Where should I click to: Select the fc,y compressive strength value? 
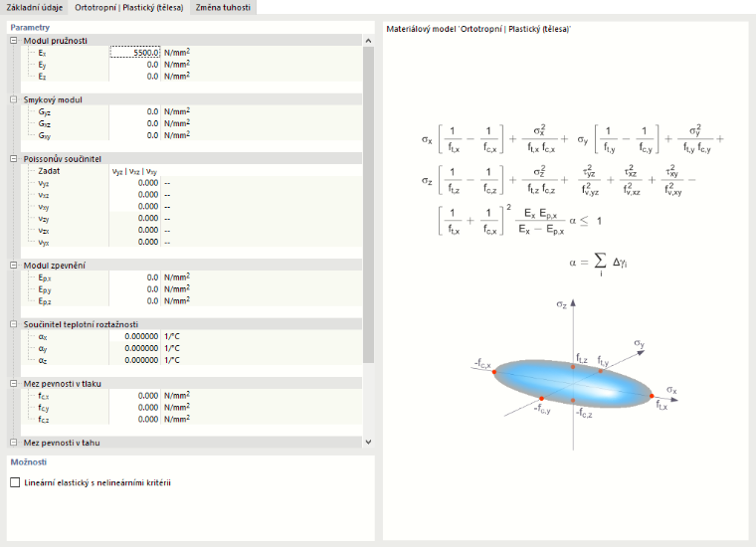click(x=135, y=407)
